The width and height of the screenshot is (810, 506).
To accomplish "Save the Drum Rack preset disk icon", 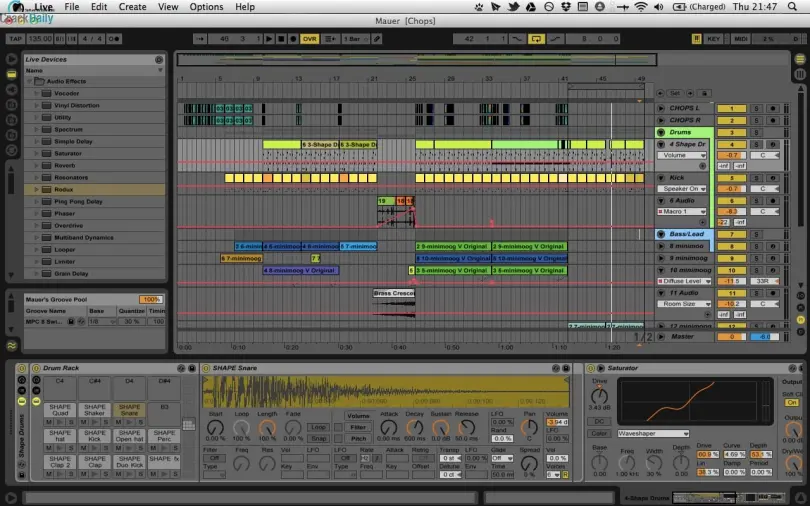I will coord(192,368).
